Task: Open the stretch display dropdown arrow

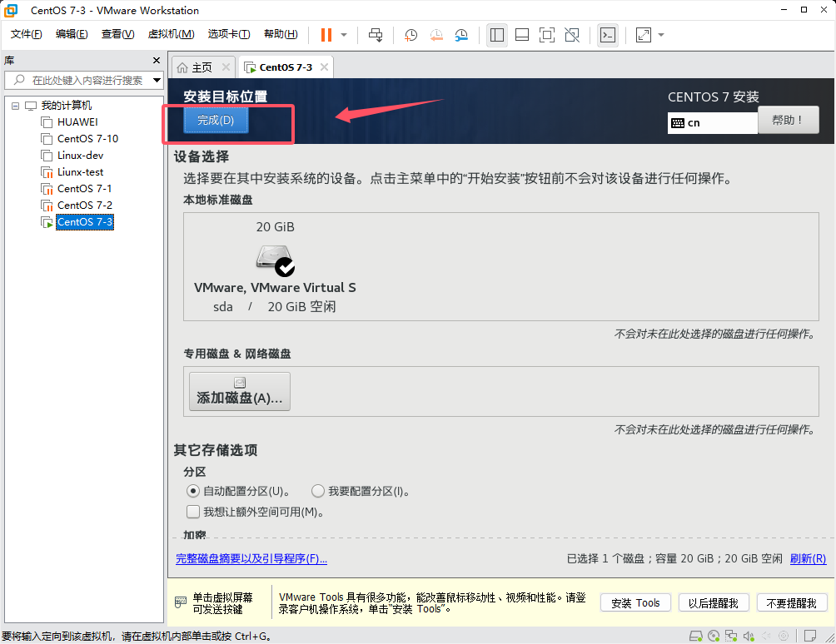Action: [661, 35]
